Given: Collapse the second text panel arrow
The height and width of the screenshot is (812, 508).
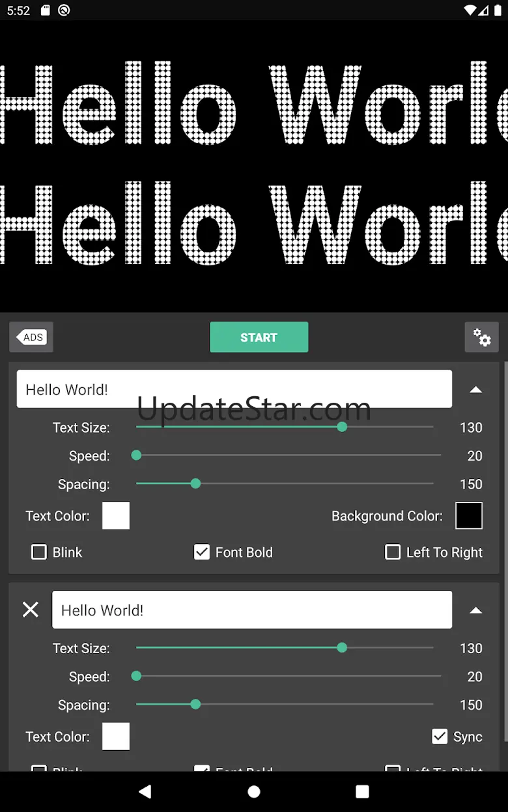Looking at the screenshot, I should pos(476,610).
